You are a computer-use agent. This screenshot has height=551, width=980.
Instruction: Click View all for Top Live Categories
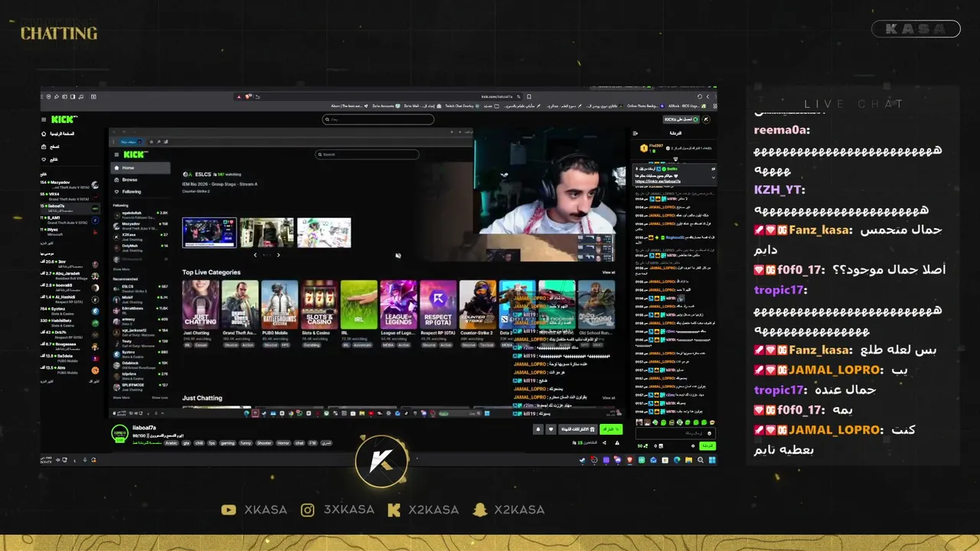609,272
